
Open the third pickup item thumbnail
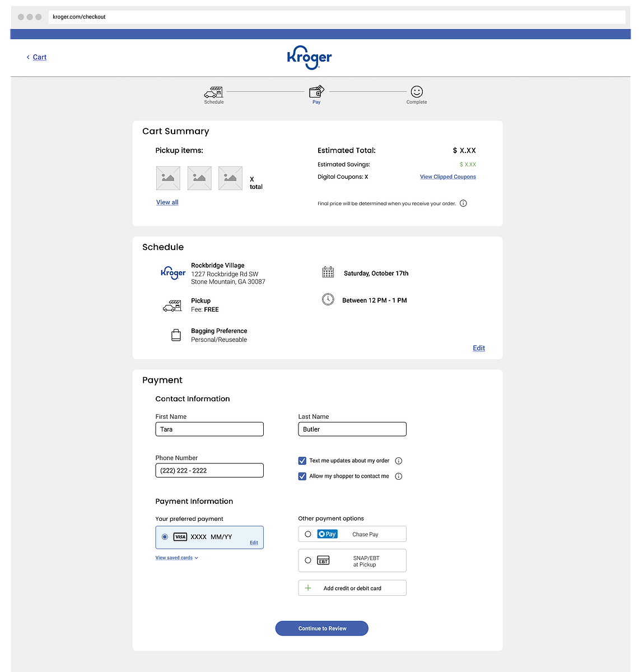(x=230, y=178)
